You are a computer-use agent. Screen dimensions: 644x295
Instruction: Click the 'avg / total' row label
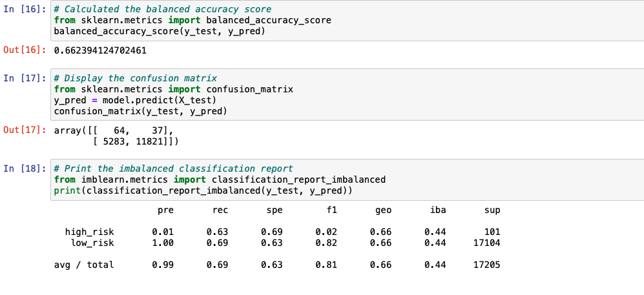pos(84,265)
